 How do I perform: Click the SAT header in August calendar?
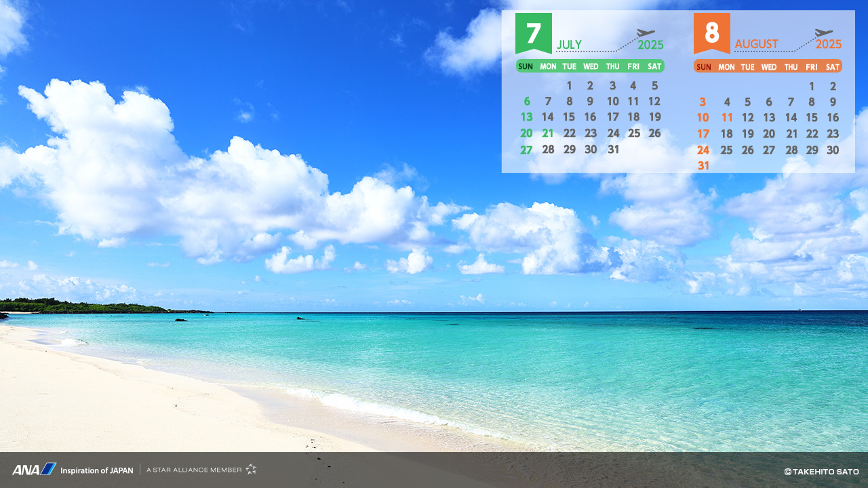pos(833,67)
